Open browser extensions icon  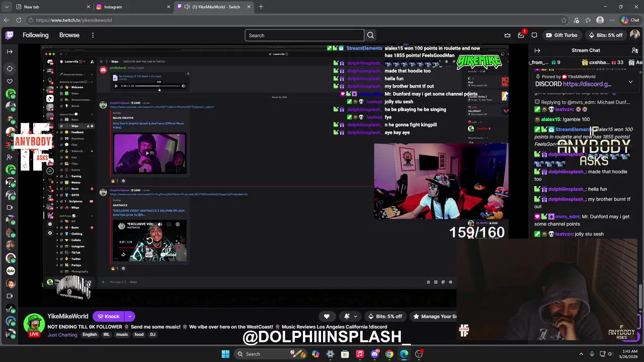coord(576,20)
